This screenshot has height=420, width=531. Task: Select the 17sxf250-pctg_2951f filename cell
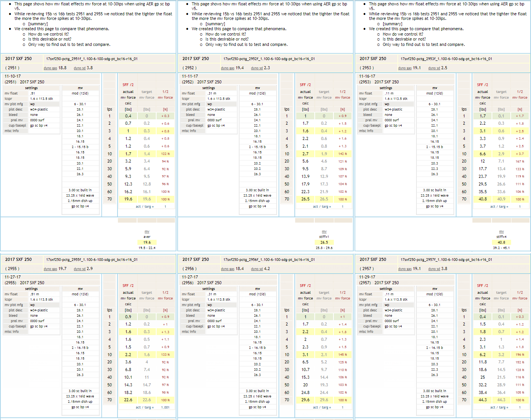pos(92,59)
